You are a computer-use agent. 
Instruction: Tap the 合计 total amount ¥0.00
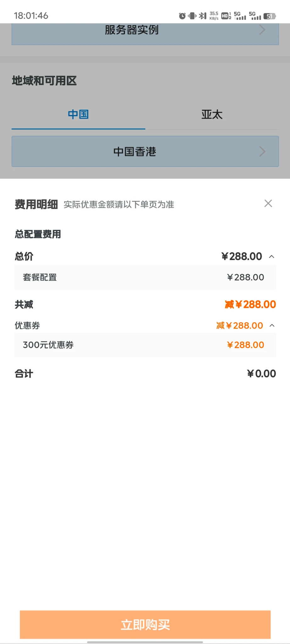click(261, 374)
